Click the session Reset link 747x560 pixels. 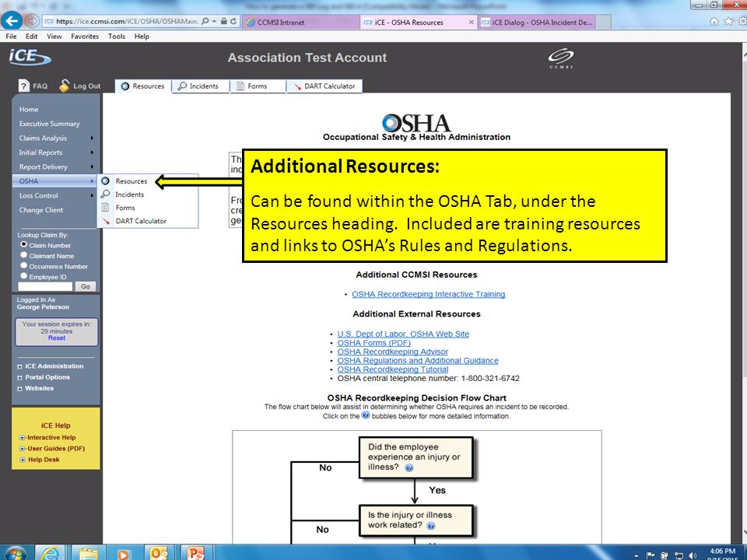57,338
